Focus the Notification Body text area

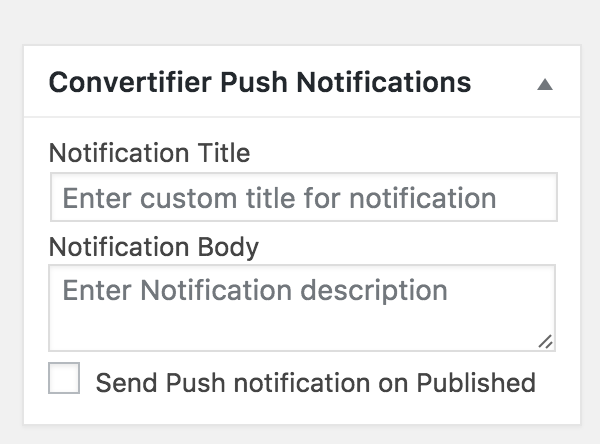coord(302,308)
